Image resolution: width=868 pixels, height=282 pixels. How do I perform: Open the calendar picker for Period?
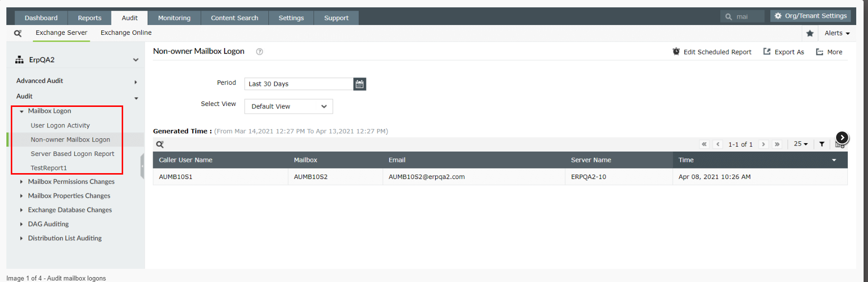click(359, 84)
